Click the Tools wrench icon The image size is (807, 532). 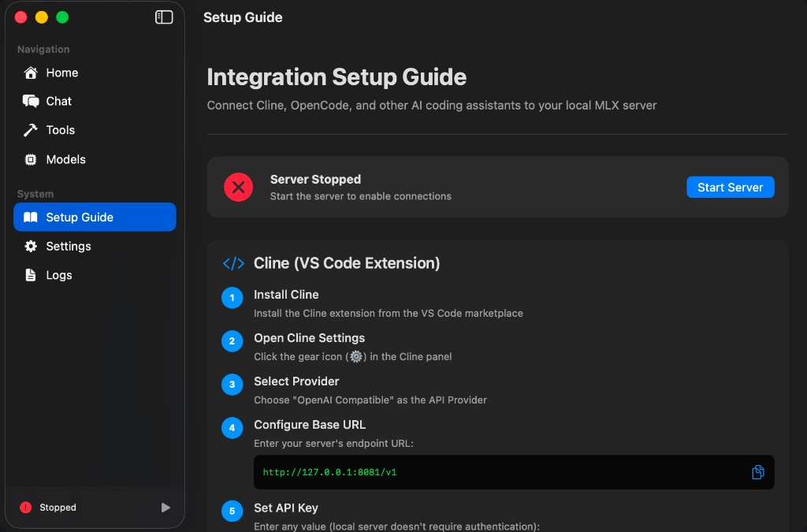pos(29,129)
